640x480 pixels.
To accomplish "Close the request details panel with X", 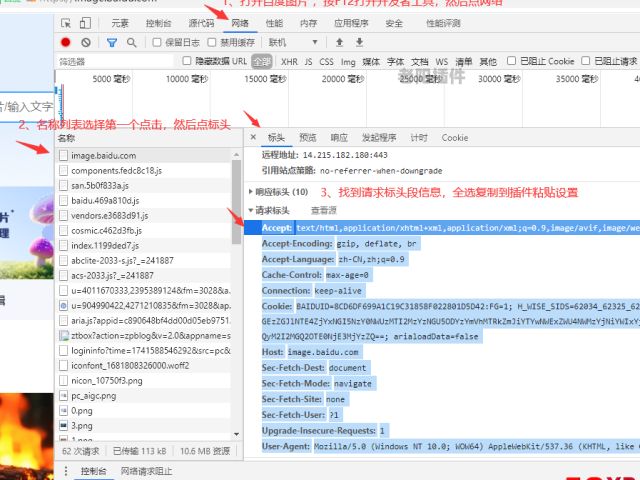I will tap(253, 137).
